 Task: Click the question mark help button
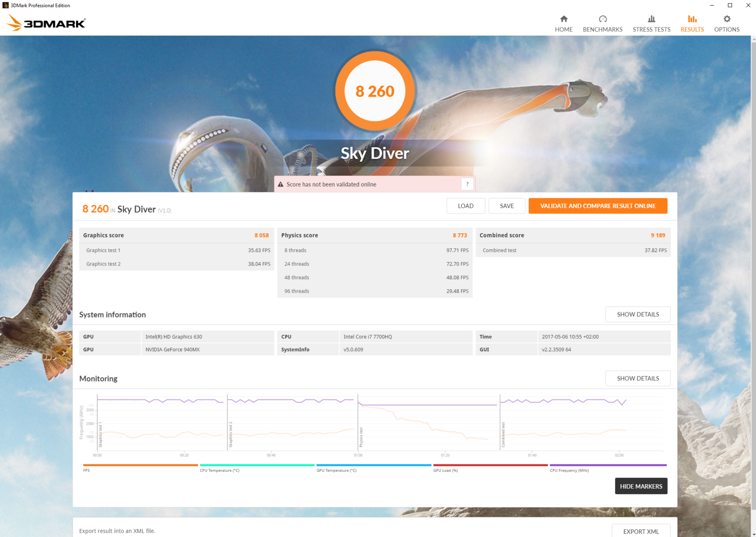467,184
